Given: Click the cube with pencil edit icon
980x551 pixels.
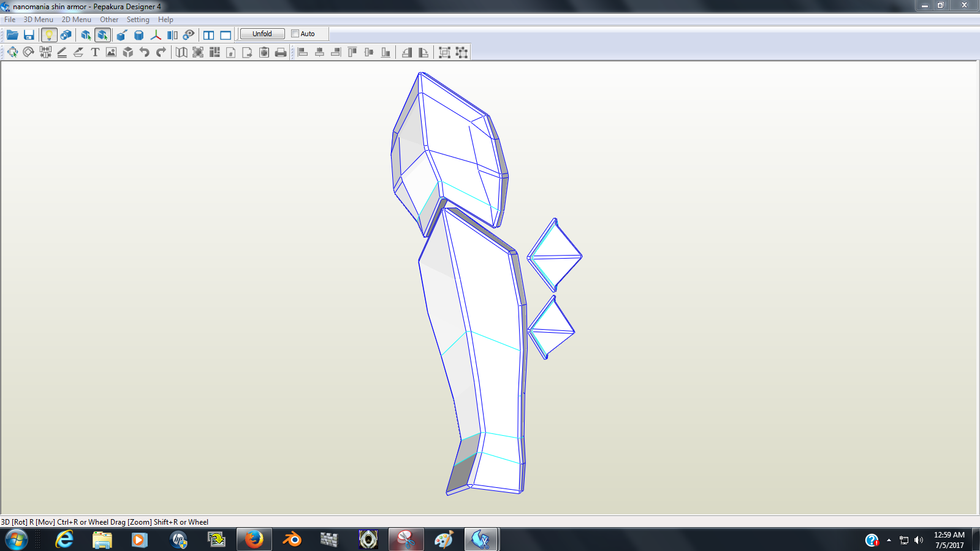Looking at the screenshot, I should point(122,35).
